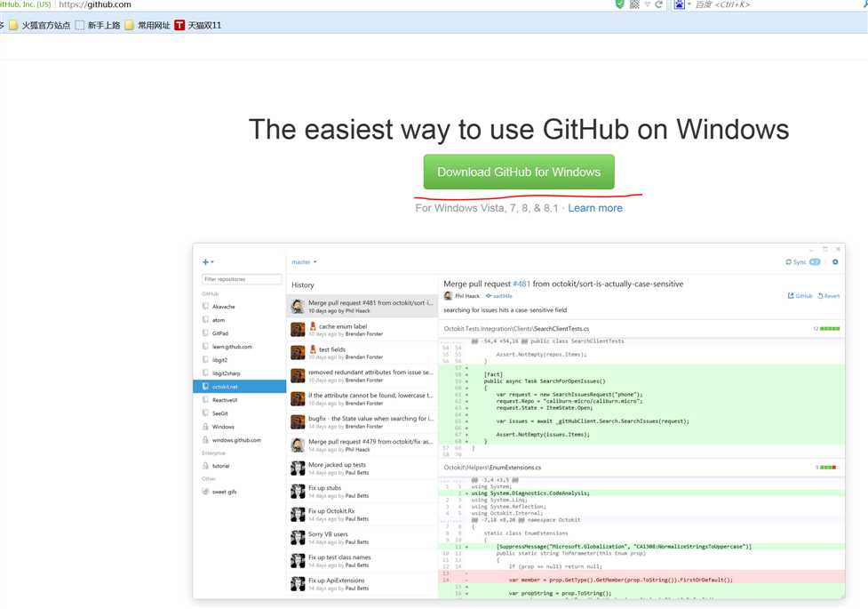Viewport: 868px width, 609px height.
Task: Click the Revert button in commit detail
Action: [x=829, y=296]
